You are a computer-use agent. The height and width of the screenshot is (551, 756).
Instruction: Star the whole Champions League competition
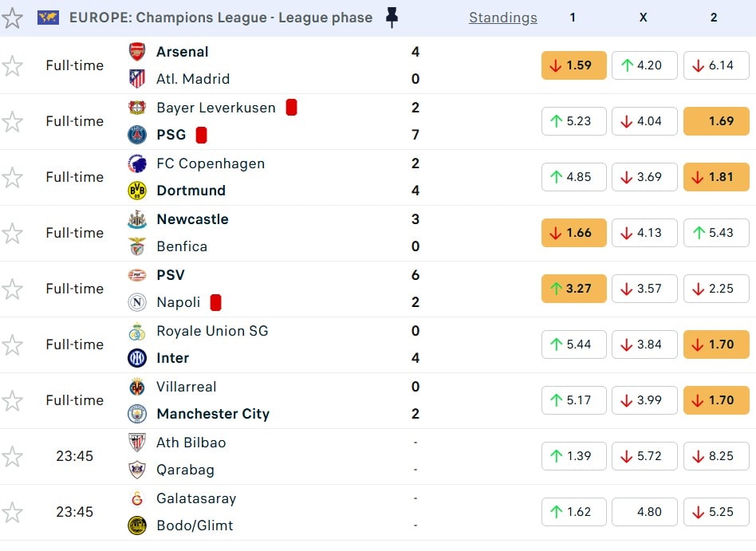point(13,18)
